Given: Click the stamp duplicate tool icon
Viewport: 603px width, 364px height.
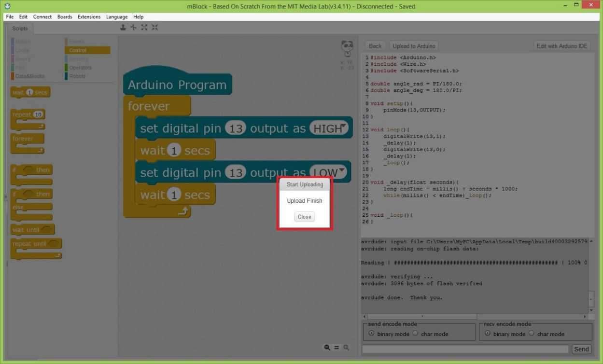Looking at the screenshot, I should [x=123, y=28].
